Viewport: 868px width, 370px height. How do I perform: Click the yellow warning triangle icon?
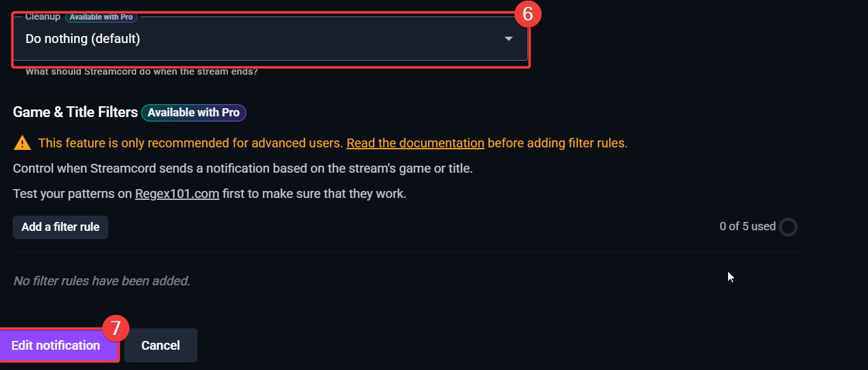click(x=22, y=142)
